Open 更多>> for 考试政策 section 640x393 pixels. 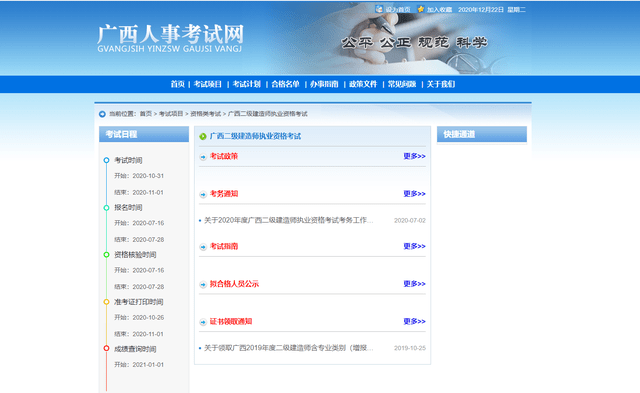click(414, 156)
